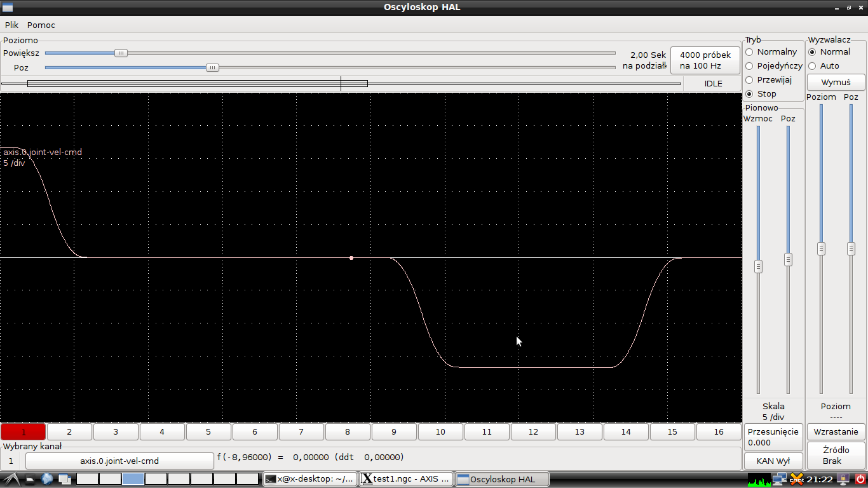Viewport: 868px width, 488px height.
Task: Open the CPU usage monitor graph
Action: click(760, 479)
